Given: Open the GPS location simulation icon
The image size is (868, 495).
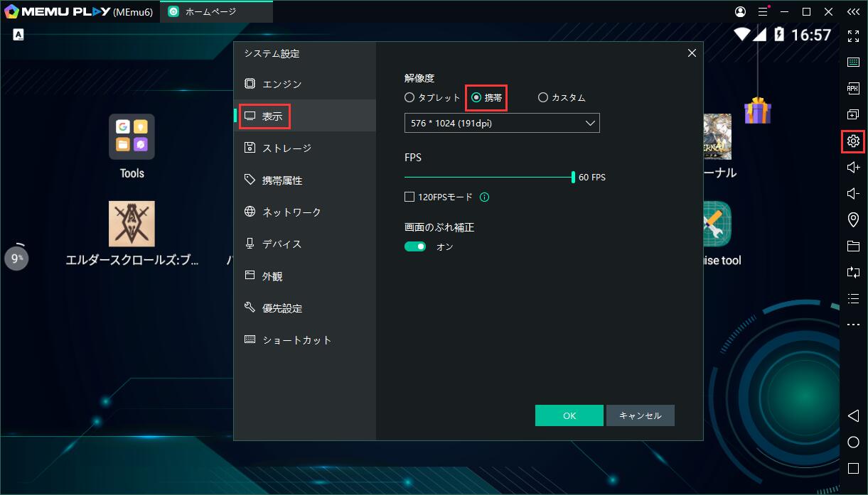Looking at the screenshot, I should point(853,219).
